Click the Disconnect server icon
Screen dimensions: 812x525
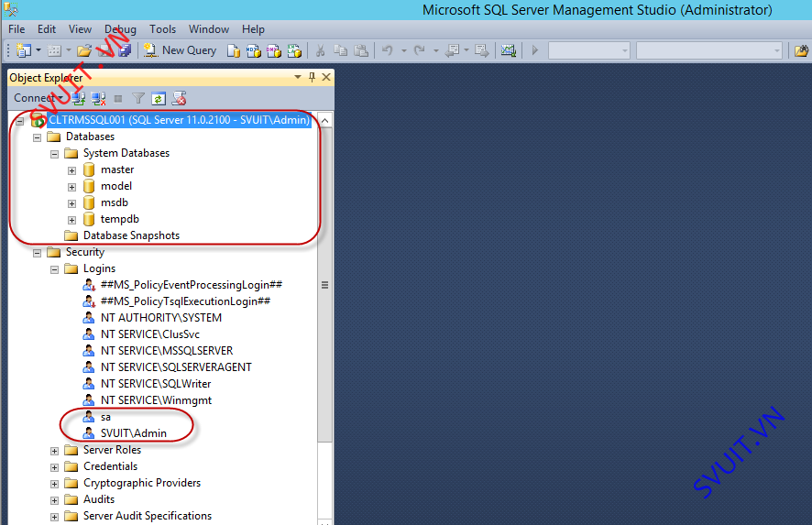[98, 98]
